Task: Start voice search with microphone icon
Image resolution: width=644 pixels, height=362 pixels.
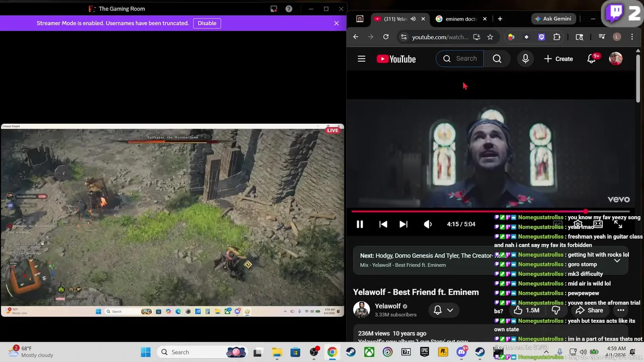Action: pyautogui.click(x=525, y=59)
